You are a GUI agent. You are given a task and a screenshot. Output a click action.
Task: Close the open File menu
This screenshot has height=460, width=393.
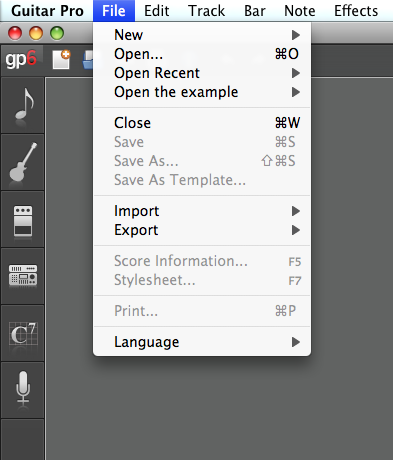point(114,11)
